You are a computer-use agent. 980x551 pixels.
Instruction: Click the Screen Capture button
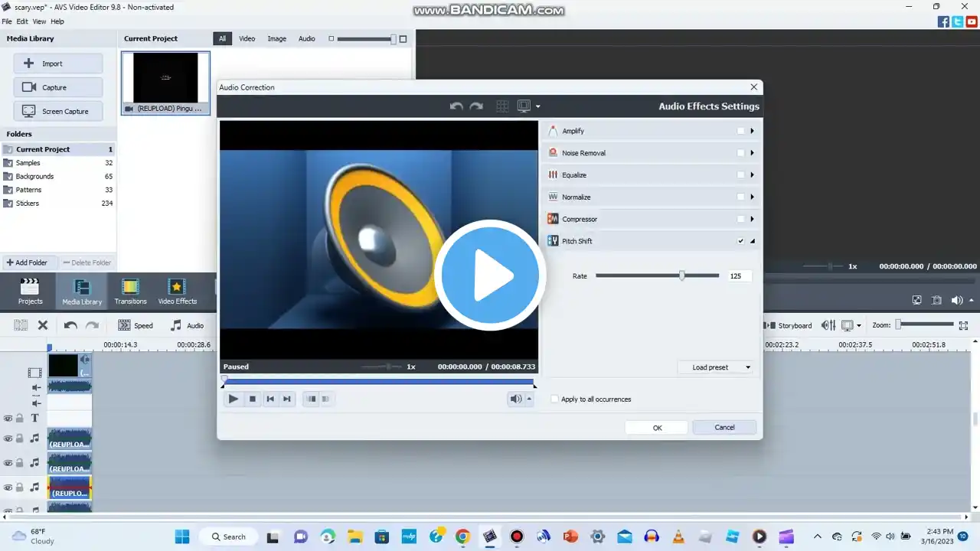click(58, 111)
